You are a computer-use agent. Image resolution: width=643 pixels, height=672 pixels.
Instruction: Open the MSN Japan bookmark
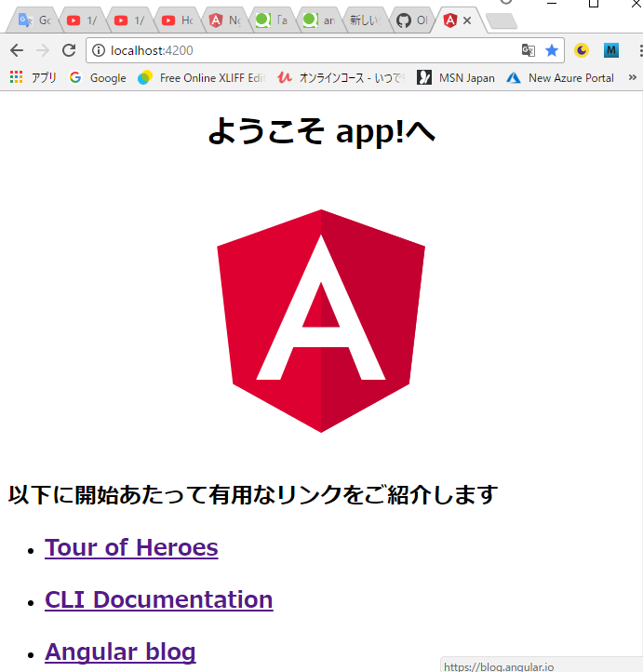456,78
